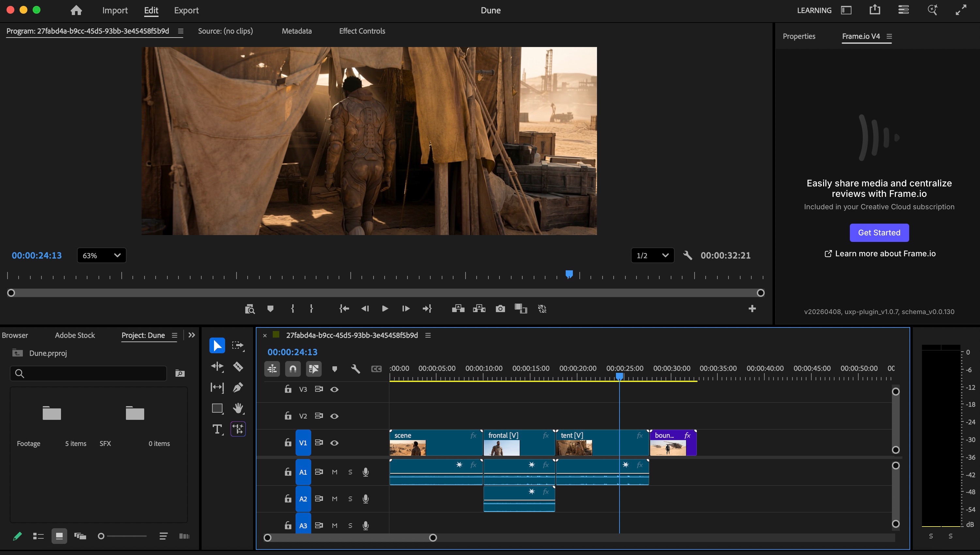Select the Pen tool
Screen dimensions: 980x555
238,387
